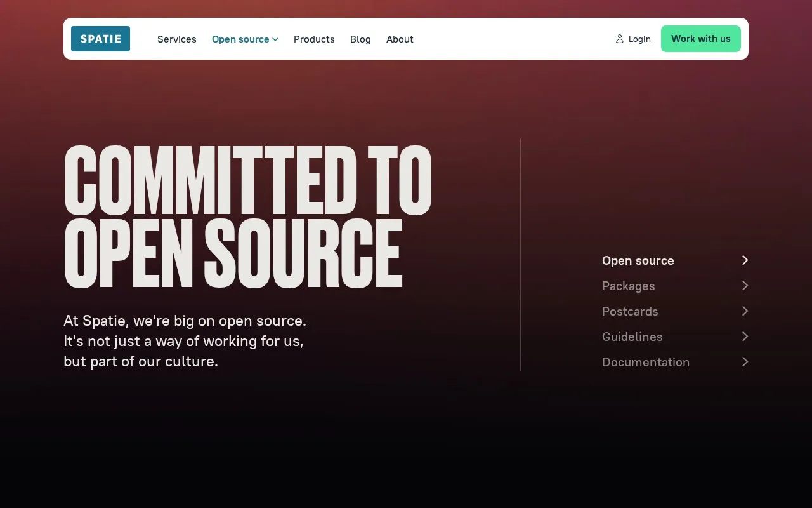Click the Login link
This screenshot has width=812, height=508.
[633, 39]
